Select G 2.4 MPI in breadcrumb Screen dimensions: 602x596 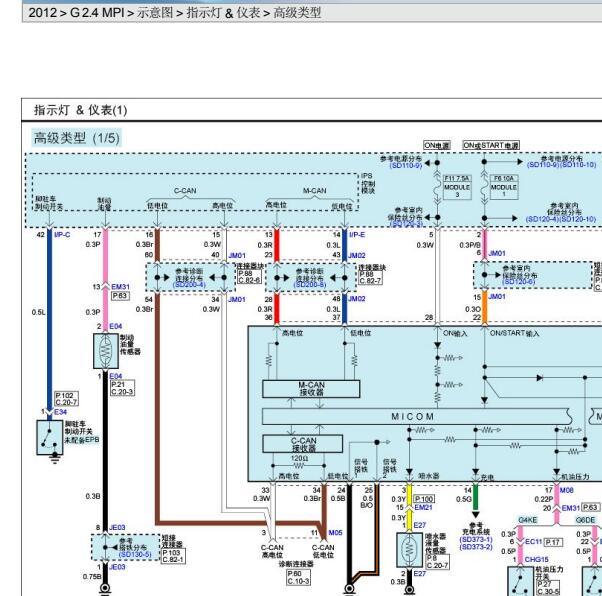point(97,12)
